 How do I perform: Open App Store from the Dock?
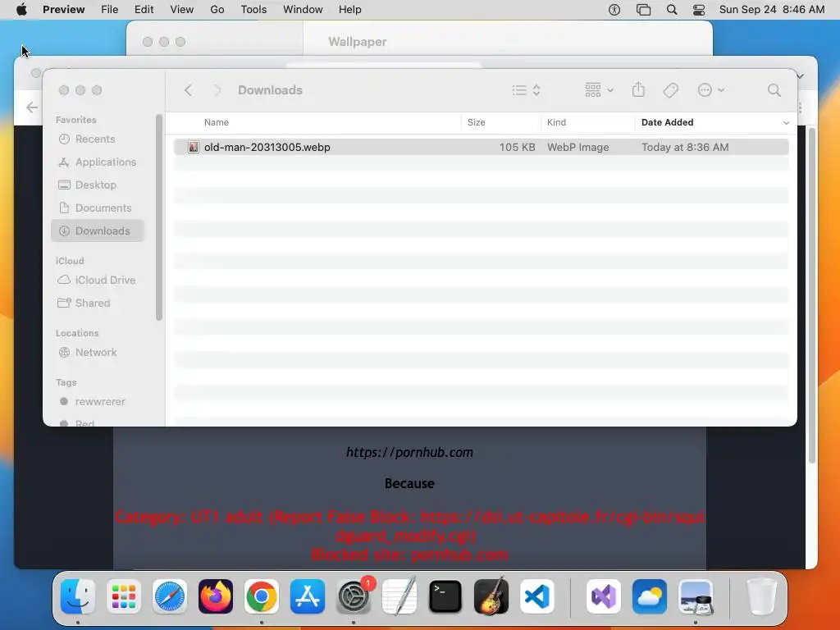click(x=308, y=596)
